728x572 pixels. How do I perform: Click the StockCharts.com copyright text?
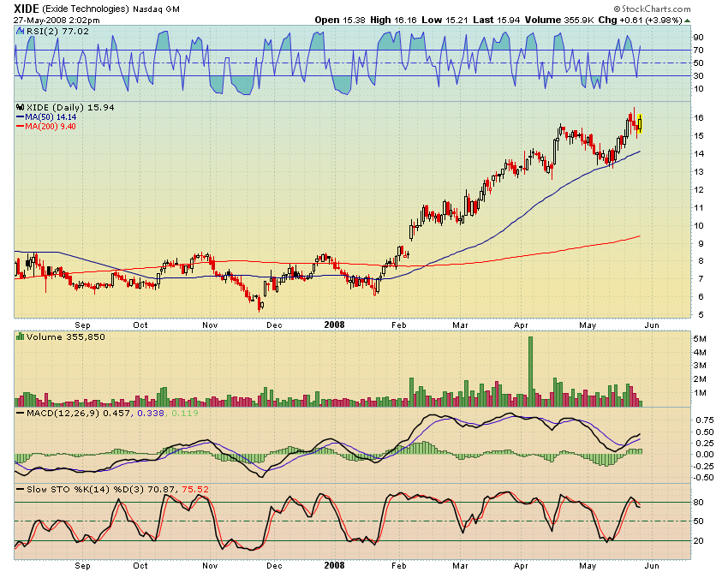[x=652, y=9]
